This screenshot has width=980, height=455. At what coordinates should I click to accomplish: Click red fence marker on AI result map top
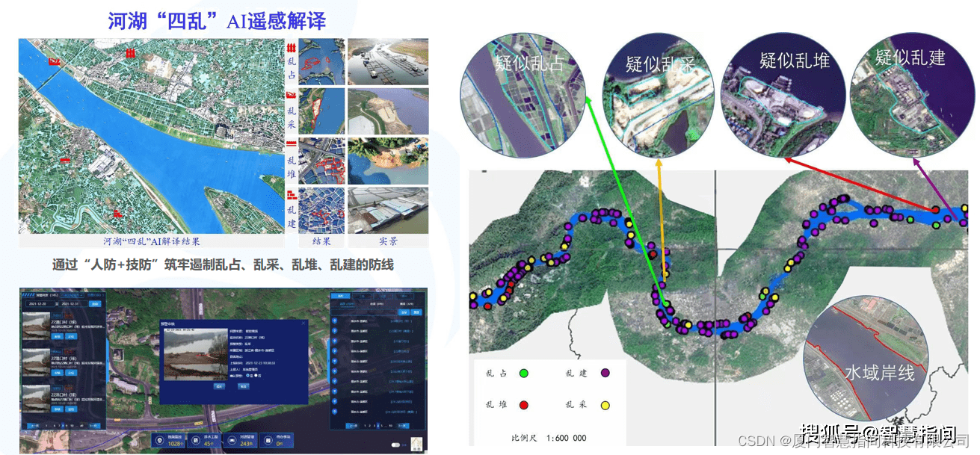coord(131,53)
